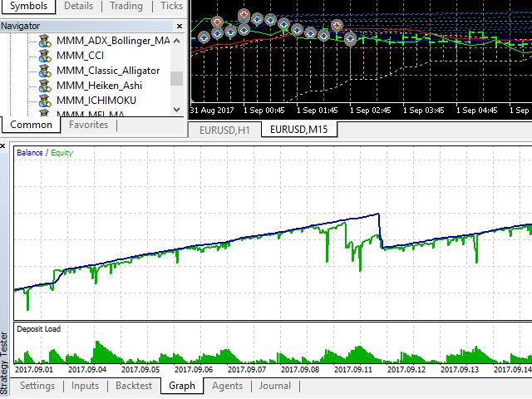Click the rightmost blue buy arrow marker on chart
This screenshot has width=532, height=399.
(x=350, y=38)
